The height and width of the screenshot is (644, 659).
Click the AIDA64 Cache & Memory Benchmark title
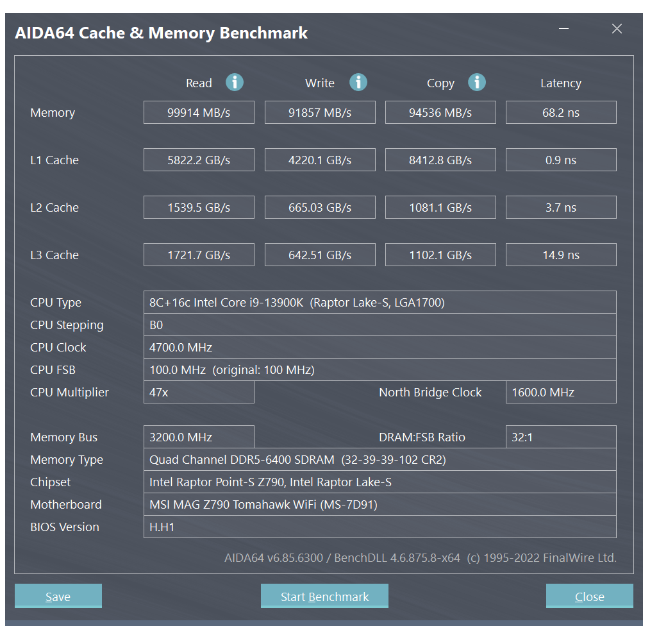point(162,33)
